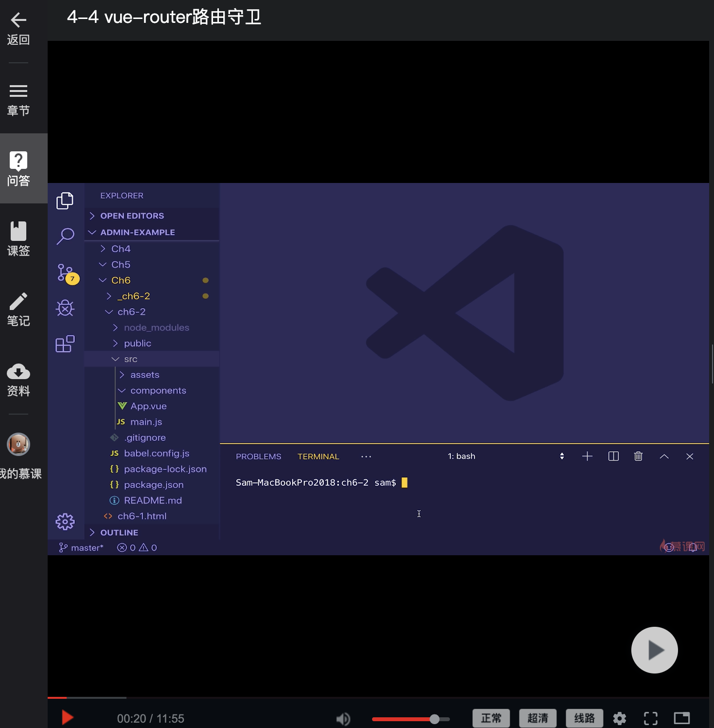
Task: Close the terminal panel
Action: point(690,456)
